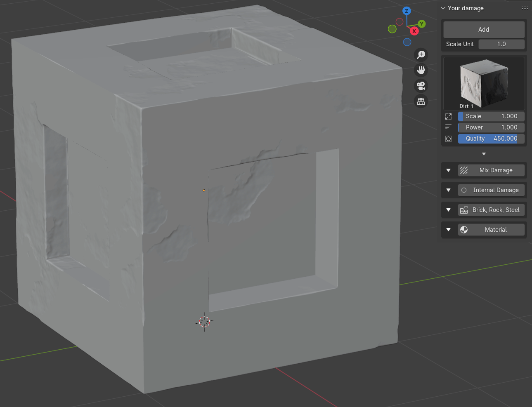
Task: Click the panel drag handle dots icon
Action: click(x=525, y=8)
